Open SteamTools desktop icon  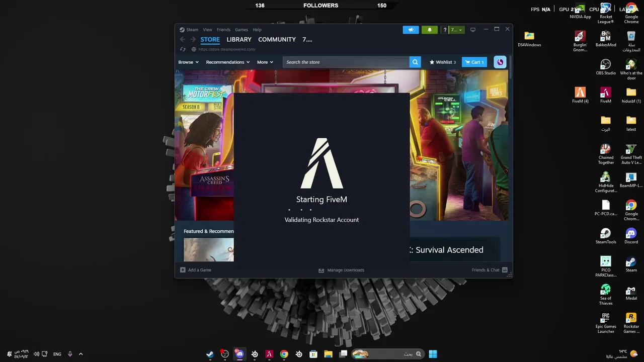click(606, 236)
